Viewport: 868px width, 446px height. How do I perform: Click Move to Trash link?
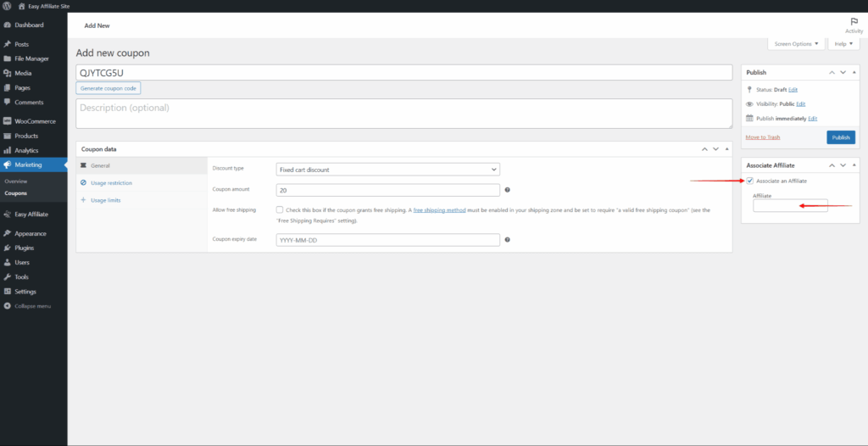[763, 137]
